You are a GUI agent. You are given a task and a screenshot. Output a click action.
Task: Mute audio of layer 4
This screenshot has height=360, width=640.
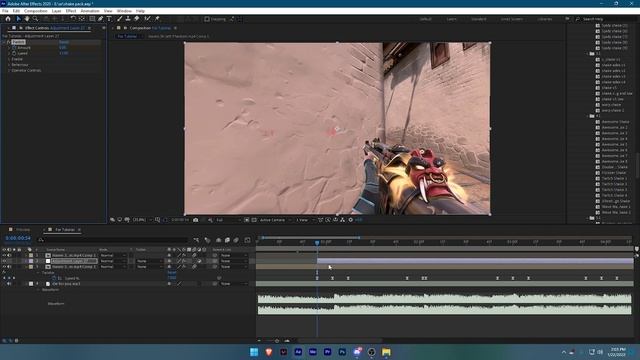(x=9, y=284)
